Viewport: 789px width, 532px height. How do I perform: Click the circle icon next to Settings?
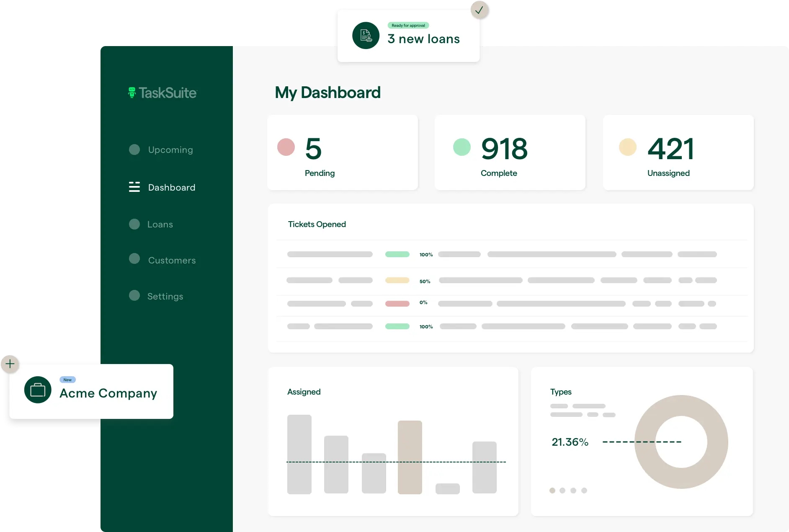[x=134, y=295]
